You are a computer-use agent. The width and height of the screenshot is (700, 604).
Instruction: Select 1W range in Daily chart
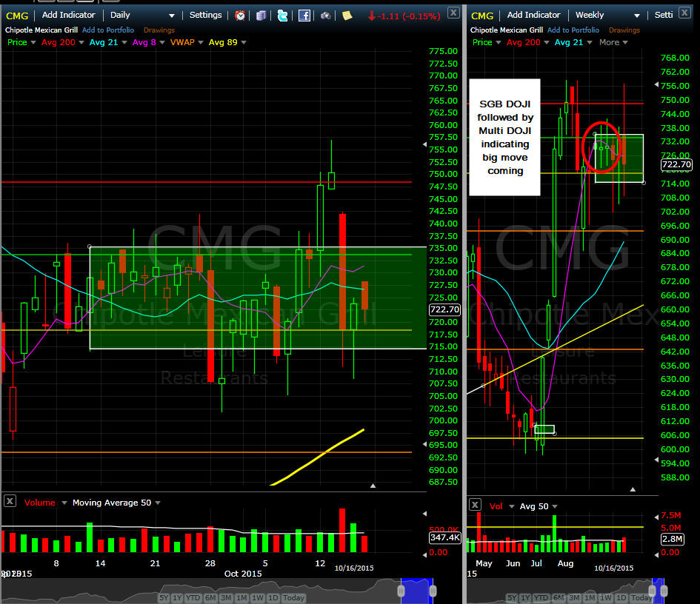click(258, 598)
